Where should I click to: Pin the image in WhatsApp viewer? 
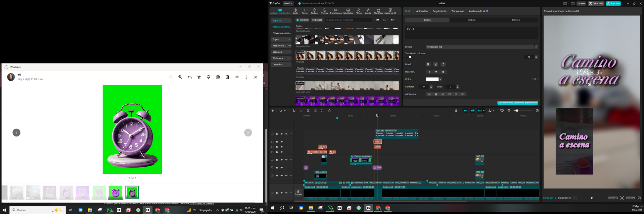click(208, 77)
